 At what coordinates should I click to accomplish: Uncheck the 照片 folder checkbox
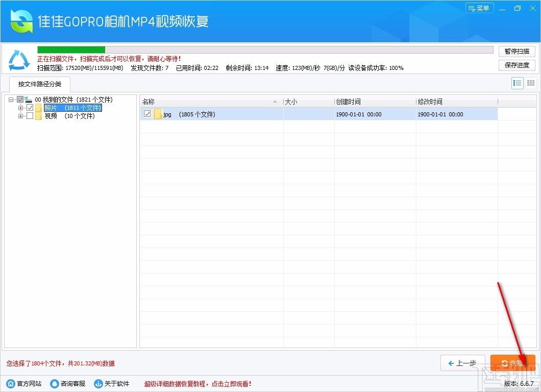30,108
